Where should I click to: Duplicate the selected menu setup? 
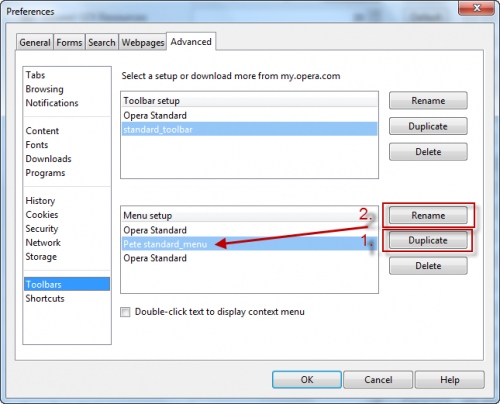tap(428, 240)
